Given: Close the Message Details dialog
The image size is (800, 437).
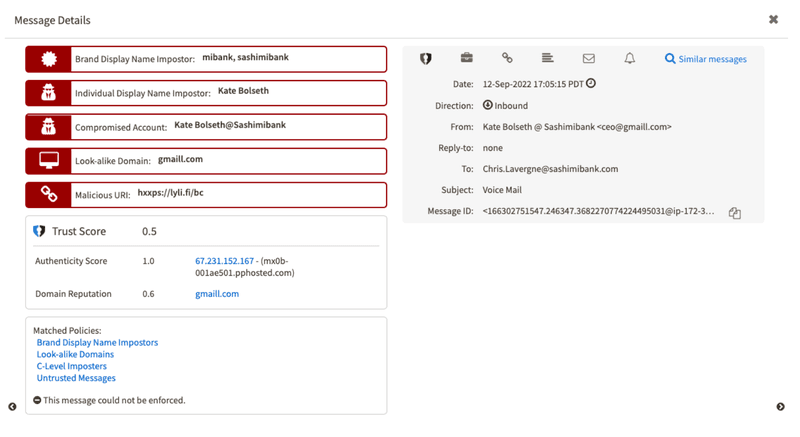Looking at the screenshot, I should tap(773, 19).
